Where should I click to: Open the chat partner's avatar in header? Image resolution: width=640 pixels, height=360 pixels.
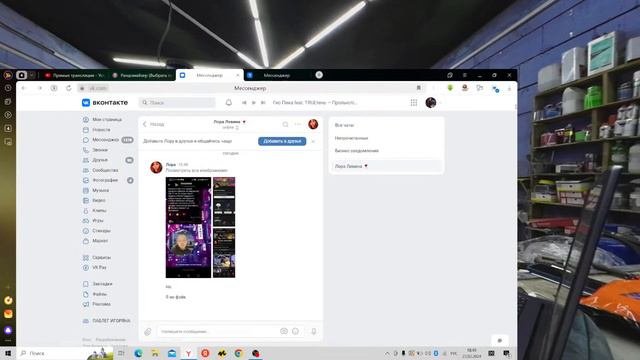point(313,124)
